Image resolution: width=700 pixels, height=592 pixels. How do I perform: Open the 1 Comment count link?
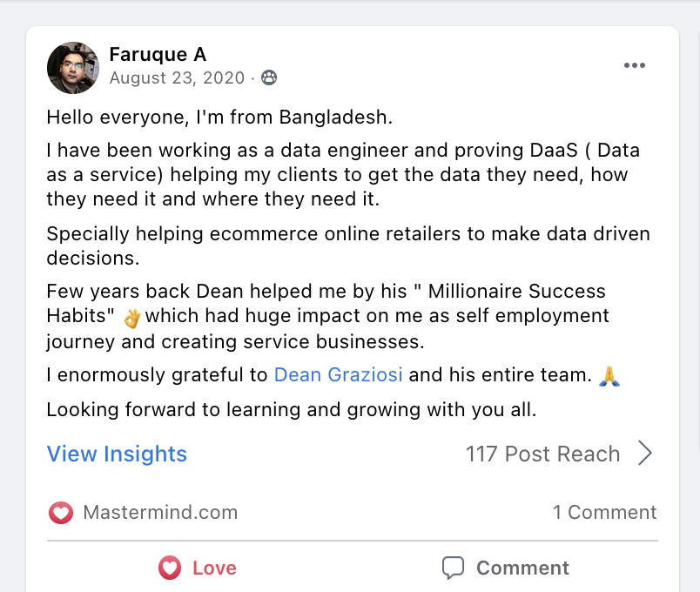pos(604,512)
